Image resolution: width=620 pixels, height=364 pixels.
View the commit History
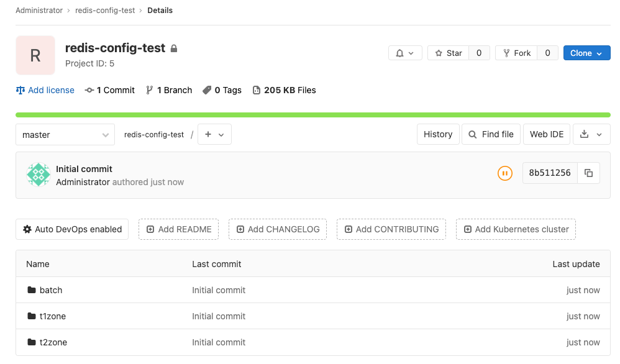[x=438, y=134]
